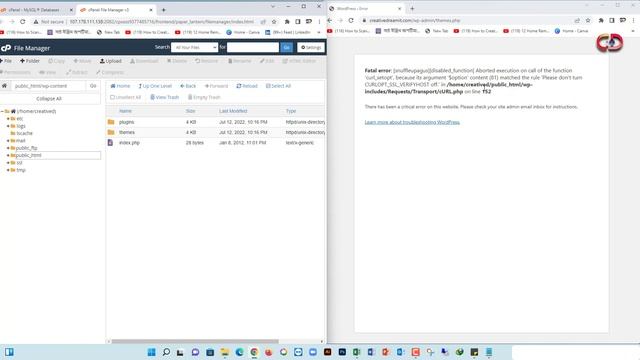Select the lscache folder in tree
Screen dimensions: 640x360
[x=24, y=133]
